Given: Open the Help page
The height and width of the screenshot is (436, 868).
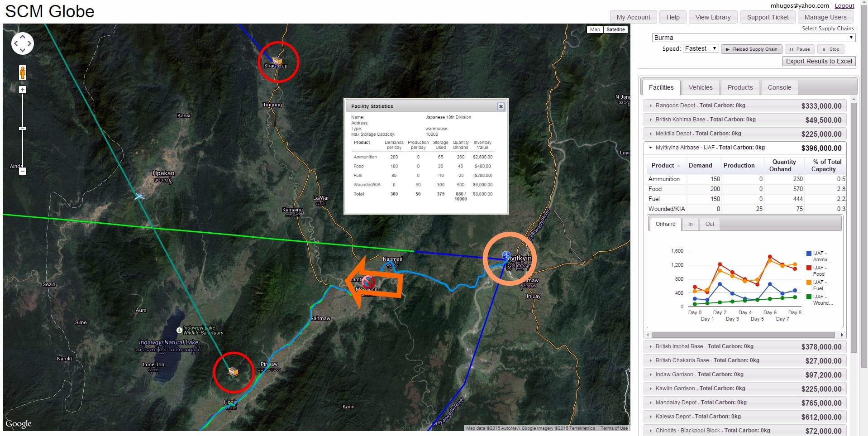Looking at the screenshot, I should (x=673, y=17).
